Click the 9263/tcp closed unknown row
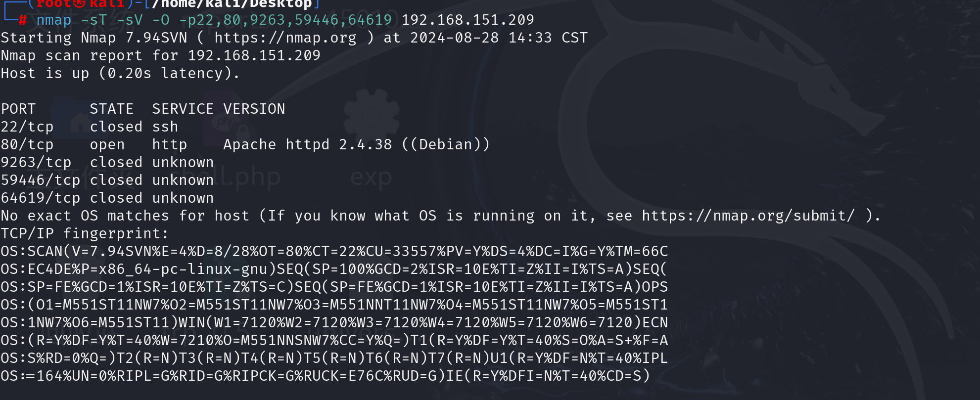This screenshot has width=980, height=400. click(x=107, y=163)
